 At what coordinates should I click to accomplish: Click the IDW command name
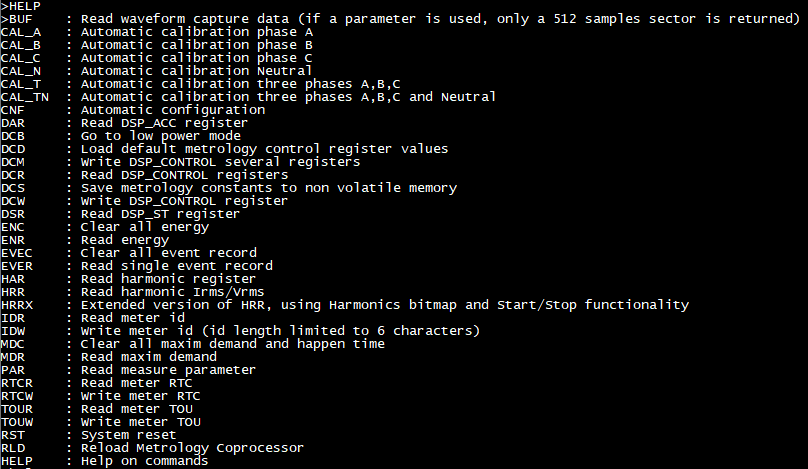[13, 331]
